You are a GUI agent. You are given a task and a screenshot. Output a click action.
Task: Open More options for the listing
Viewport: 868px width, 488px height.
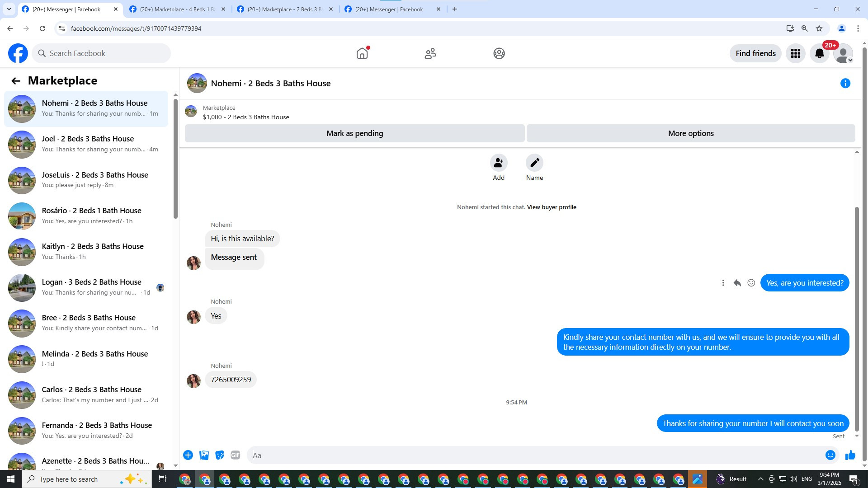(691, 133)
